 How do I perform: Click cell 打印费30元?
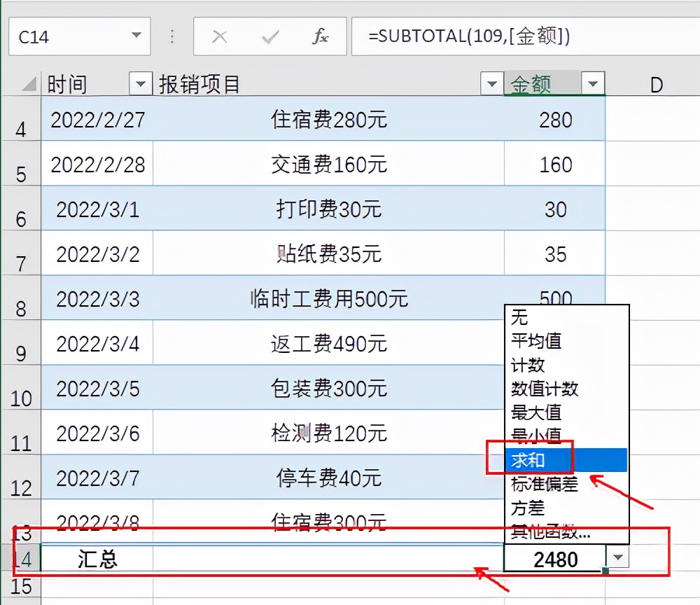click(328, 209)
